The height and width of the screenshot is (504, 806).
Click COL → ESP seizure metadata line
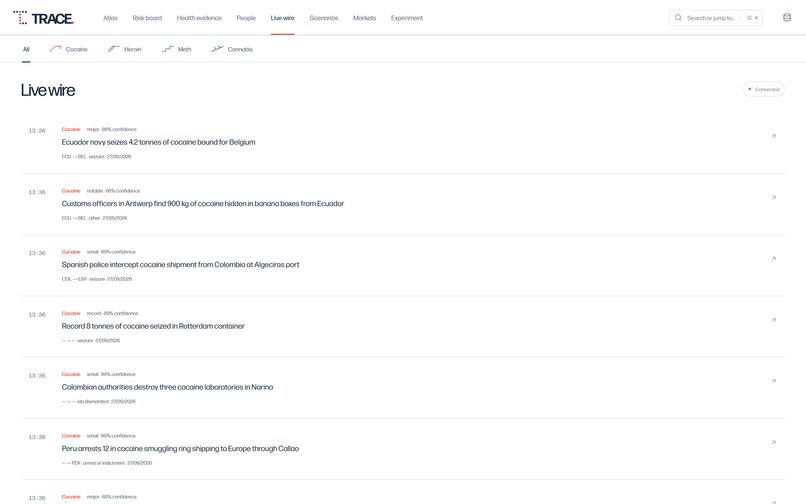point(97,279)
